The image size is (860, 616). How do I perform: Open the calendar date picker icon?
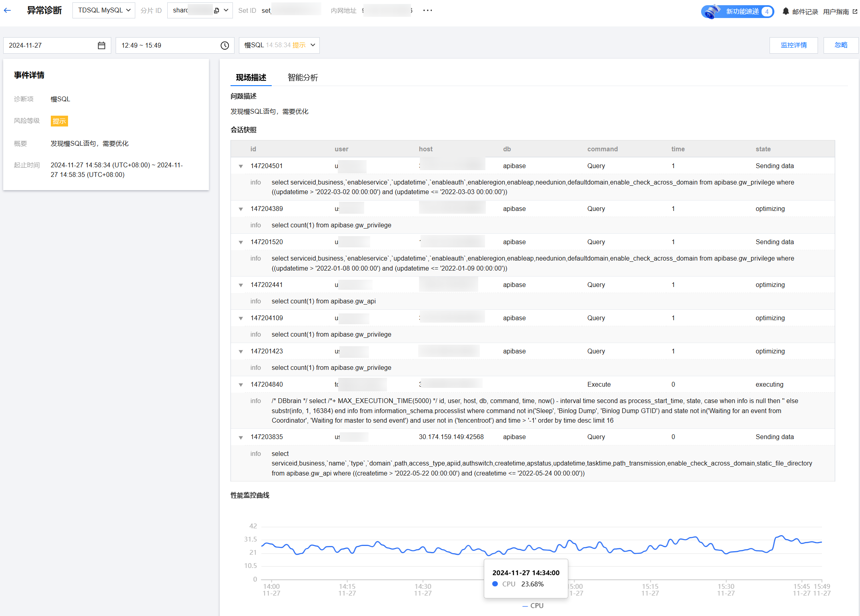pyautogui.click(x=102, y=45)
